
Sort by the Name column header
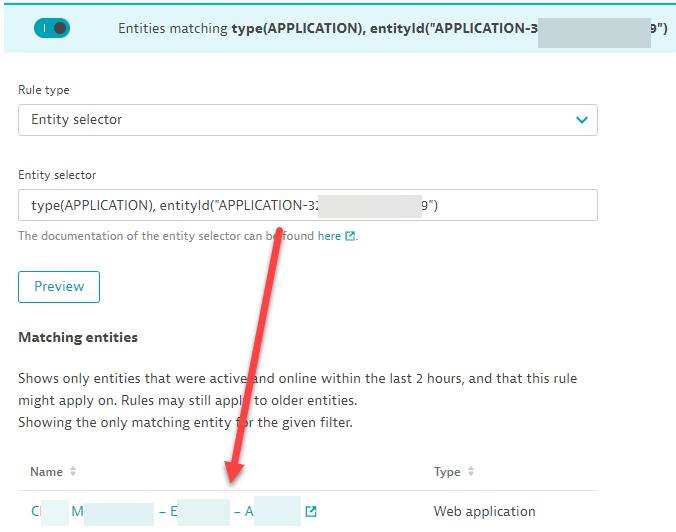point(46,472)
